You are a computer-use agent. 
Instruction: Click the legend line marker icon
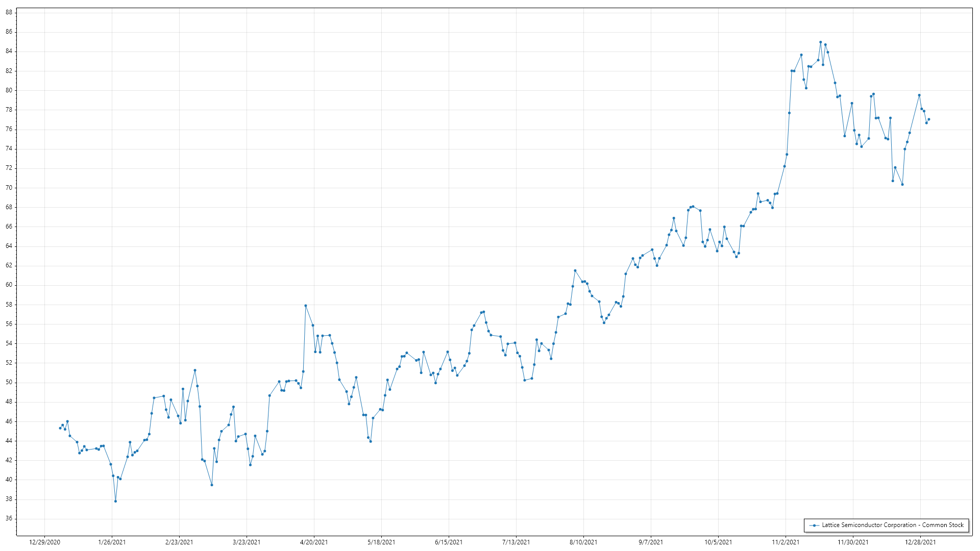814,525
